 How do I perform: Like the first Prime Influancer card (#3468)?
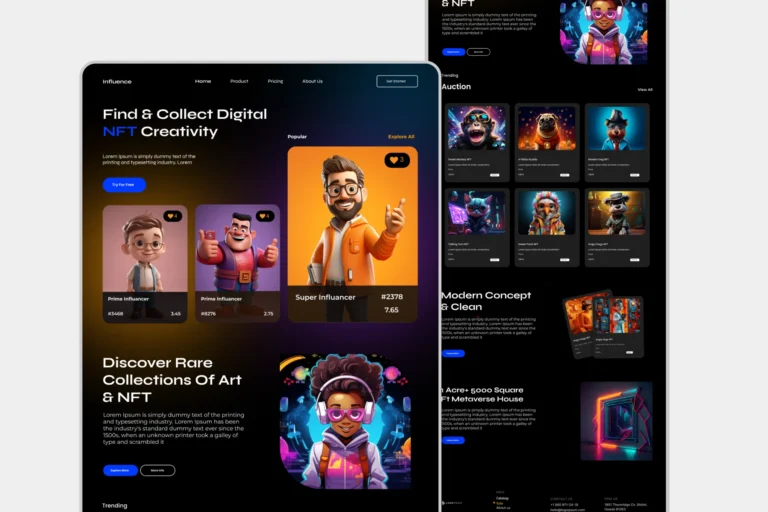(172, 216)
